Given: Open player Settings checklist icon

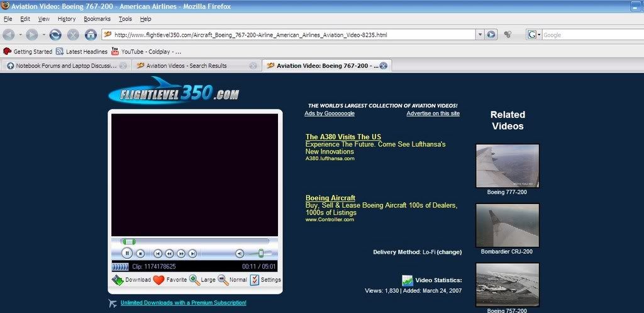Looking at the screenshot, I should point(255,280).
